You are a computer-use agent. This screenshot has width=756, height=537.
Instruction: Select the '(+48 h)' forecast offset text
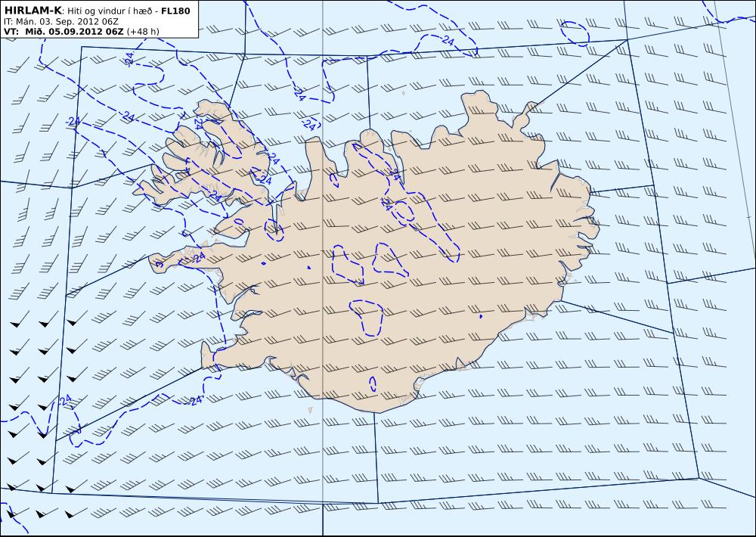coord(143,32)
